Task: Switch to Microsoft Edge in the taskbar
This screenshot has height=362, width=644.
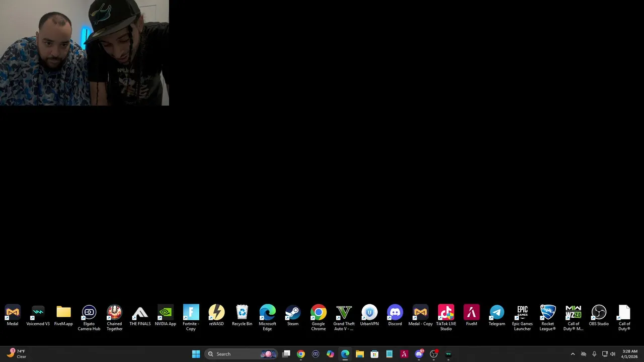Action: (x=345, y=354)
